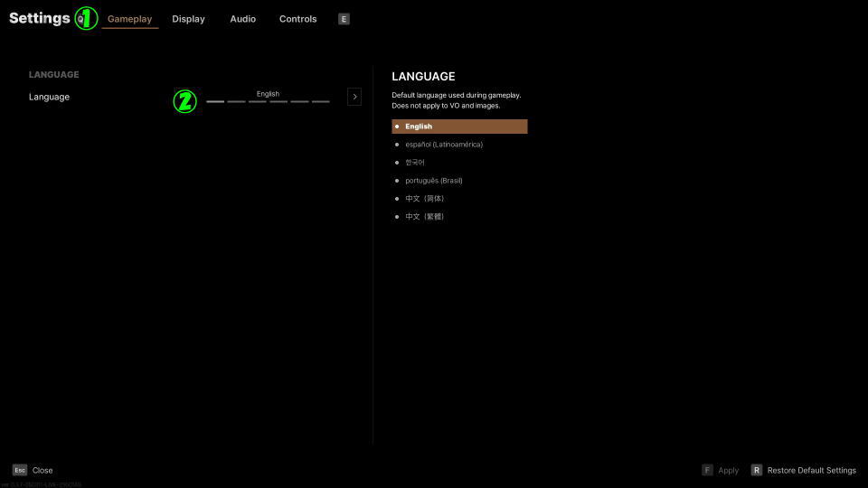Click the R key restore icon
The width and height of the screenshot is (868, 488).
click(x=756, y=470)
